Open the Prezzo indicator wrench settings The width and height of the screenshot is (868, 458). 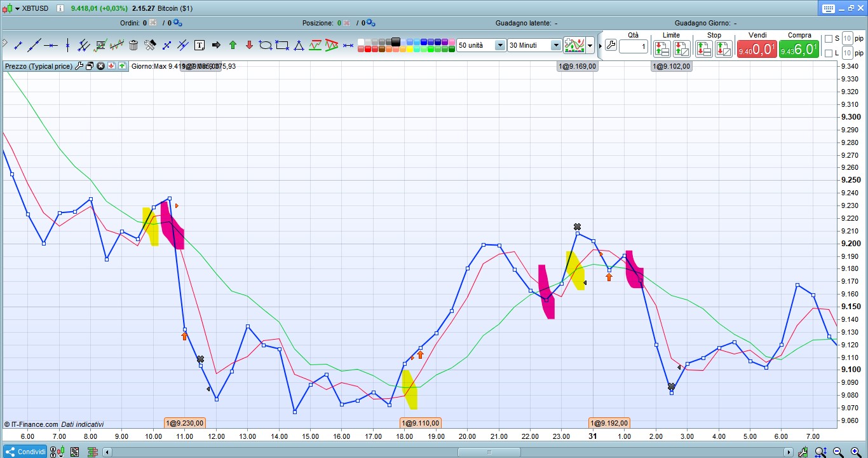coord(79,66)
